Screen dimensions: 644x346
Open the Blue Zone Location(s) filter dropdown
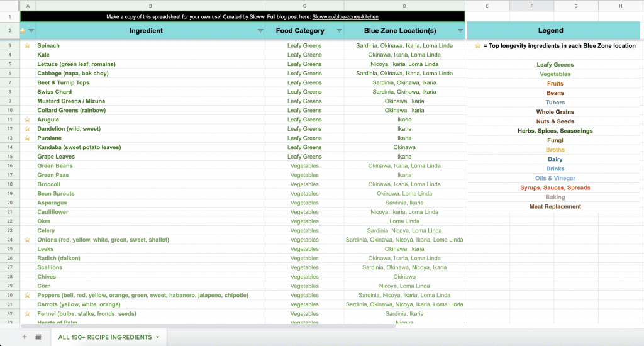pos(460,31)
